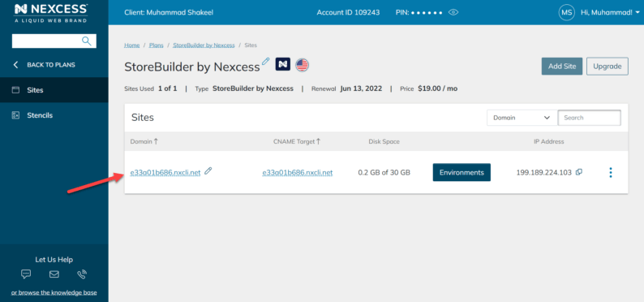Click the MS user avatar circle
This screenshot has height=302, width=644.
[567, 12]
